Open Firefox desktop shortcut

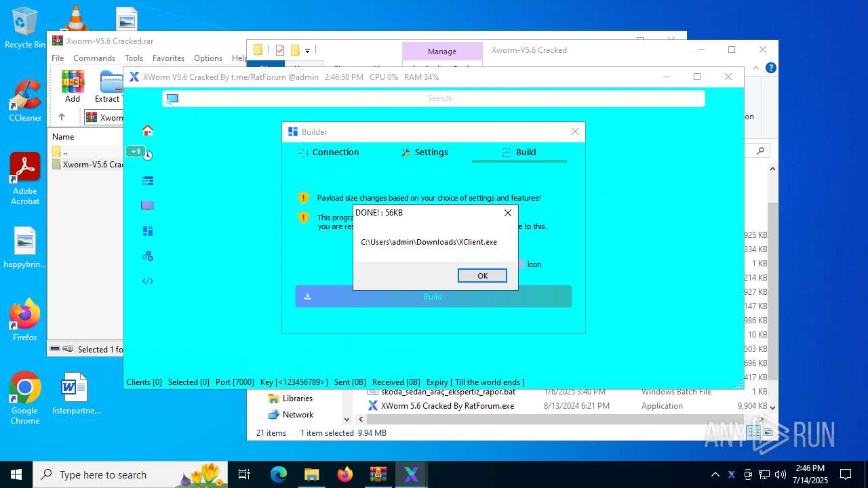click(25, 320)
